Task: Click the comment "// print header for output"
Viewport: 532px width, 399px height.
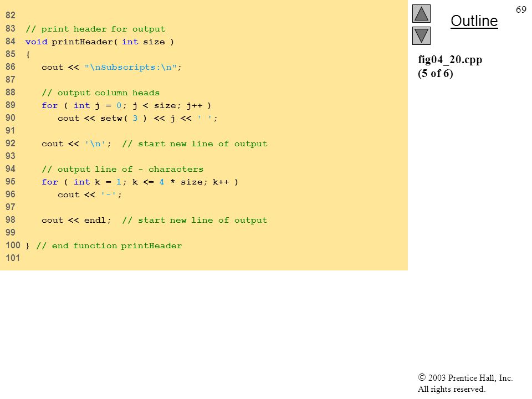Action: point(95,29)
